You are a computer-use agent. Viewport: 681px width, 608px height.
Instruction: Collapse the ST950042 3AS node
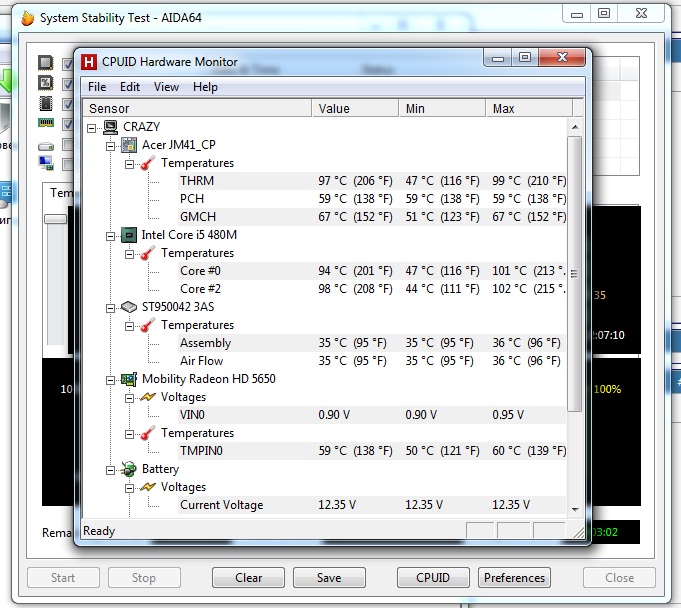(x=110, y=308)
